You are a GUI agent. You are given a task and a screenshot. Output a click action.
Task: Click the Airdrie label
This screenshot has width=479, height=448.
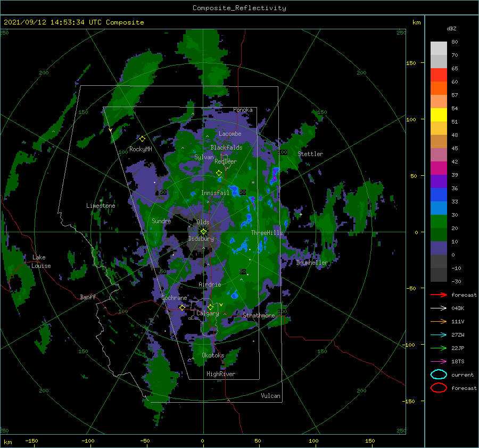tap(210, 284)
